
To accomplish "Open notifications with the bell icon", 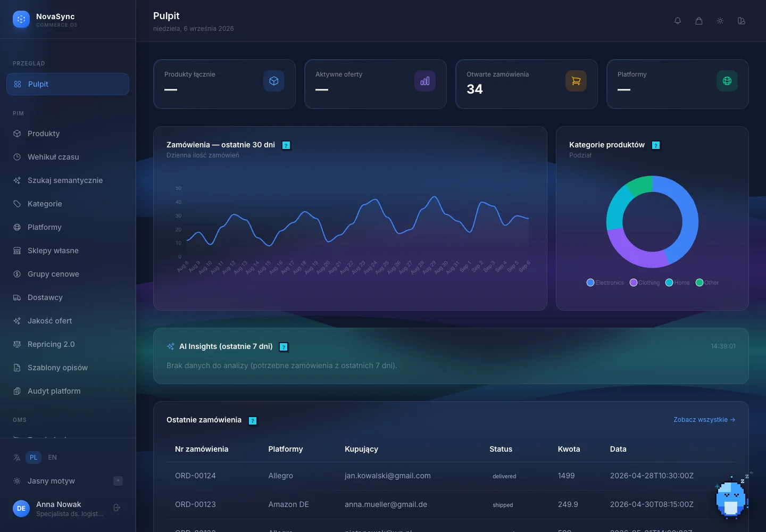I will pos(678,21).
